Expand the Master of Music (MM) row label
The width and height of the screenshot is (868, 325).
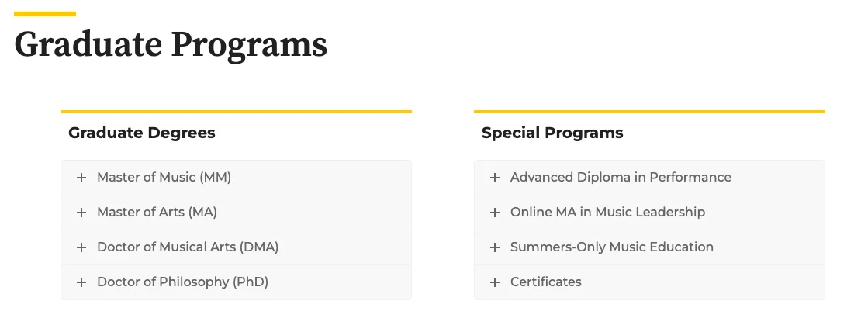point(164,178)
